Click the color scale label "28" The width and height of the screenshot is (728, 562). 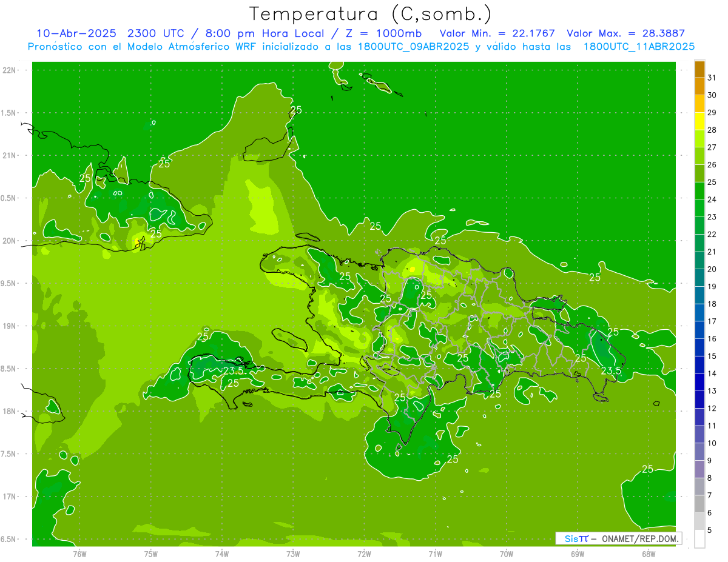coord(712,130)
